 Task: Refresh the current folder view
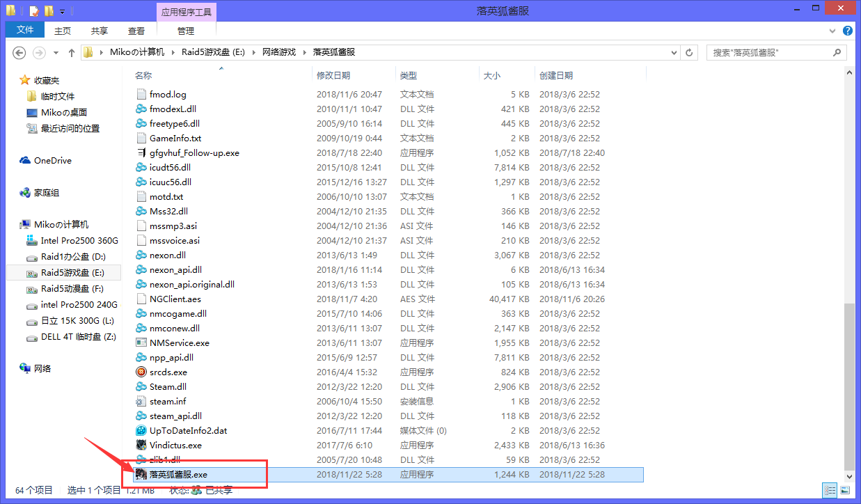(689, 52)
